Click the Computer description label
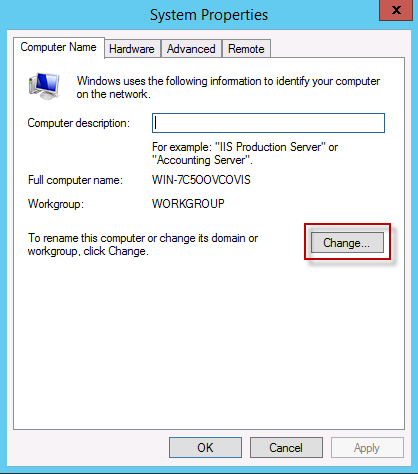This screenshot has height=474, width=418. (79, 123)
